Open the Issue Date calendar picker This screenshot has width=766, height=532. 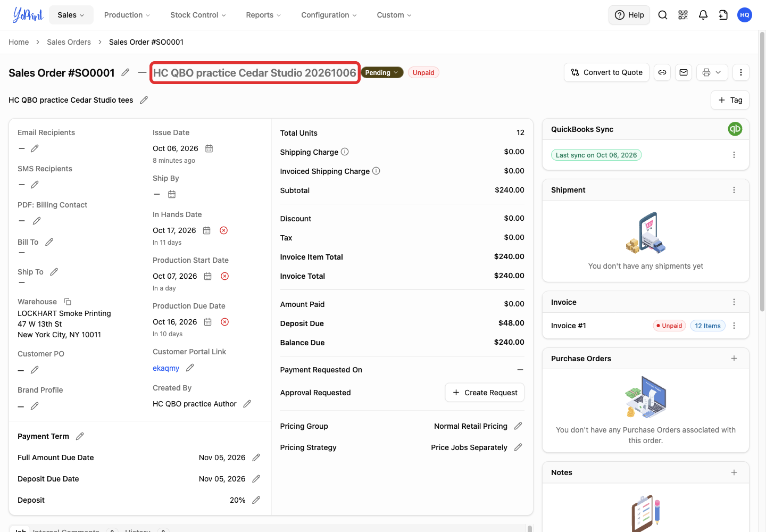pos(209,148)
